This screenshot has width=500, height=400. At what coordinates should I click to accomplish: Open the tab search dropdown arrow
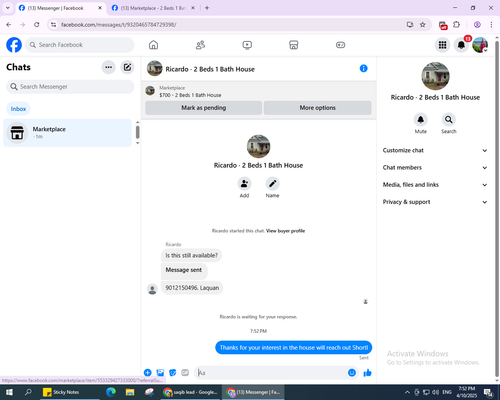[8, 8]
